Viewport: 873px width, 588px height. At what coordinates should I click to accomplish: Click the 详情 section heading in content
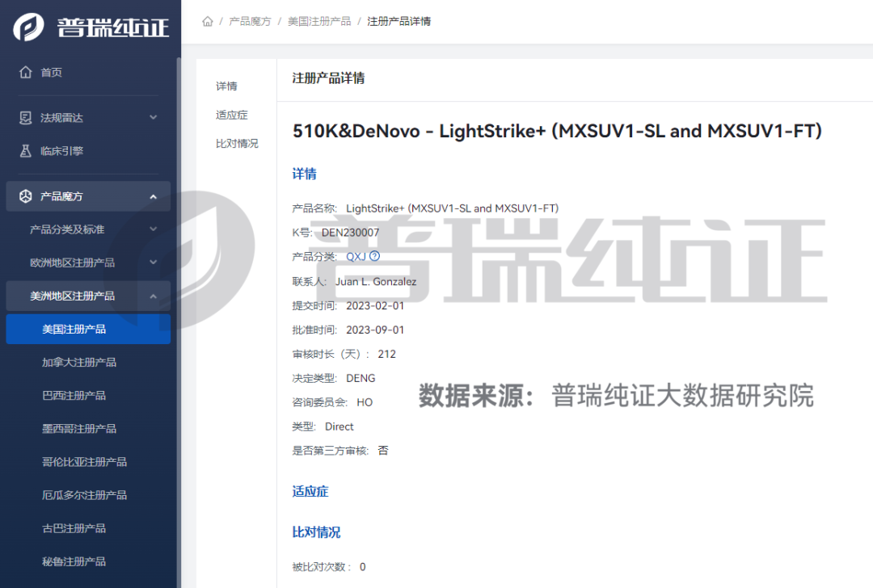point(304,174)
